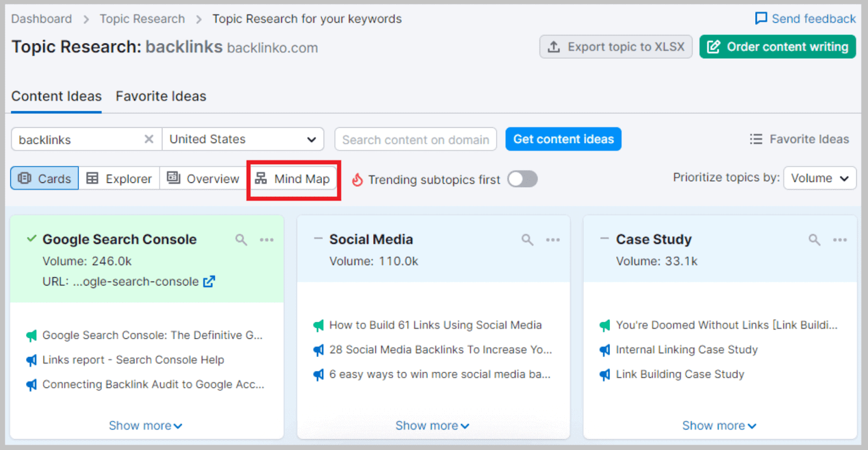868x450 pixels.
Task: Click Get content ideas button
Action: 563,140
